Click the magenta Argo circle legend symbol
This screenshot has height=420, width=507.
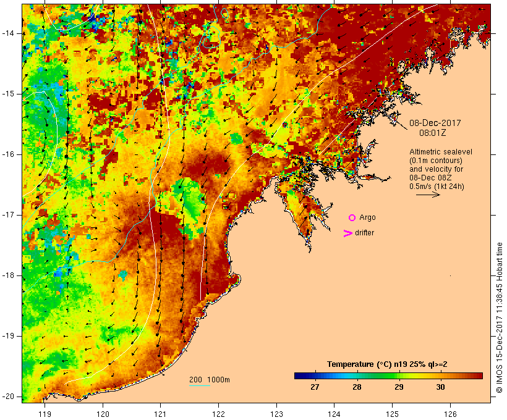(352, 218)
